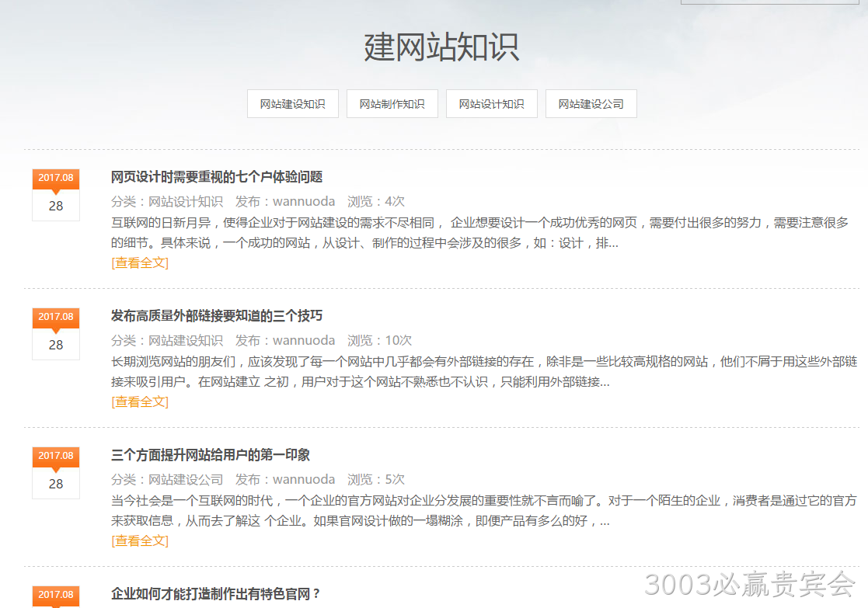Click 查看全文 under the 外部链接 article
Viewport: 868px width, 608px height.
tap(140, 401)
